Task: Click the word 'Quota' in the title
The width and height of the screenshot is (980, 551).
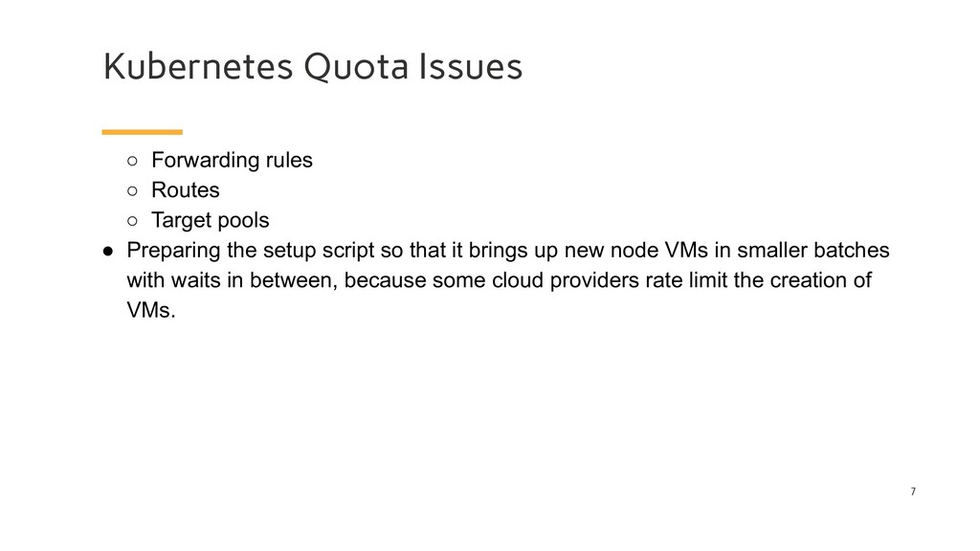Action: pyautogui.click(x=356, y=67)
